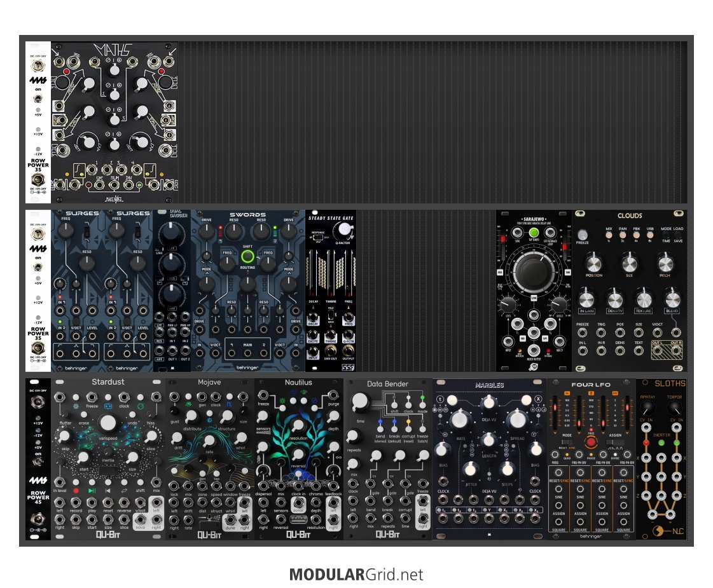Click the IN GAIN knob on Clouds
Image resolution: width=713 pixels, height=588 pixels.
point(586,300)
